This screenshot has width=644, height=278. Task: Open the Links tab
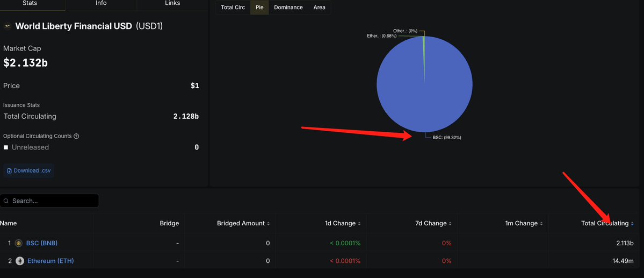point(172,3)
